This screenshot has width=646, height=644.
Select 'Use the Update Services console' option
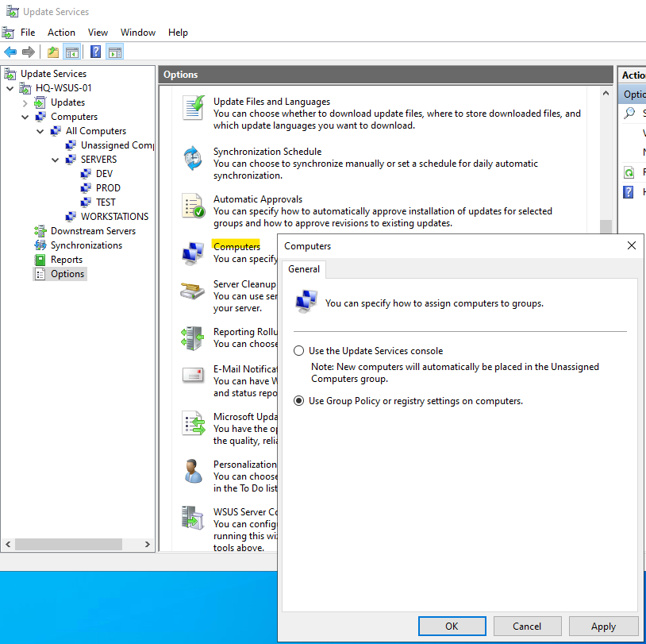(x=299, y=351)
